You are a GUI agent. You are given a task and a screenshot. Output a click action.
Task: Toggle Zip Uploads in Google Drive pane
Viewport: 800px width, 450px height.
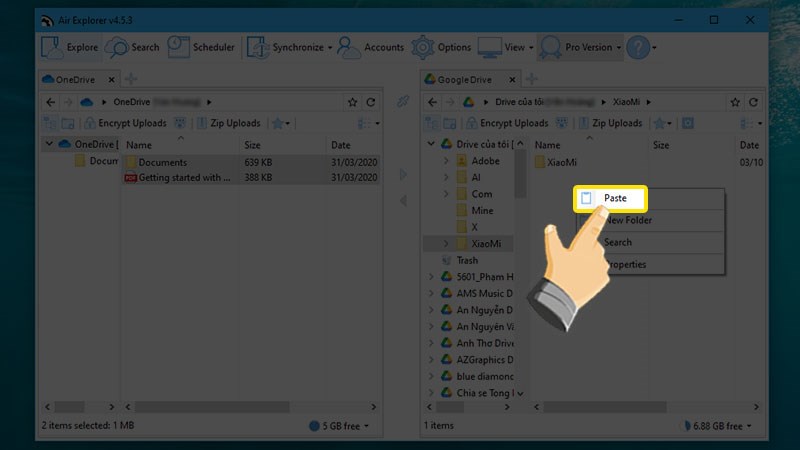610,123
